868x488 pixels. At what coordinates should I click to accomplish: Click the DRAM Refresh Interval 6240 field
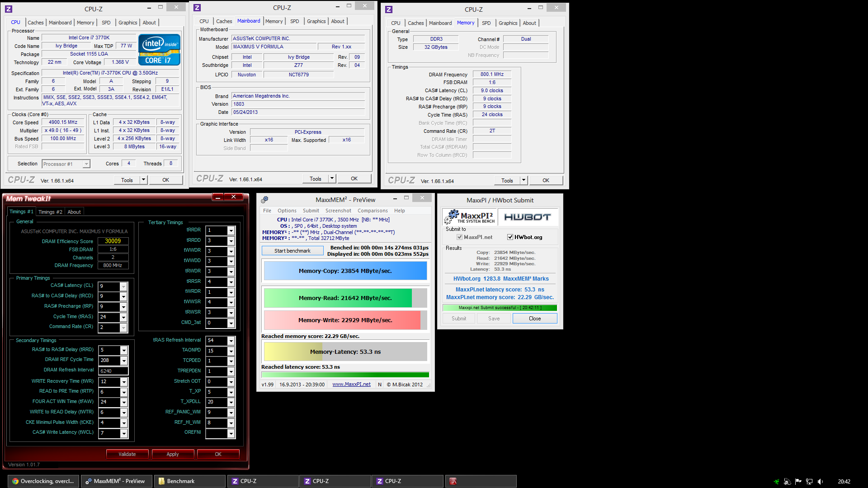pos(113,371)
